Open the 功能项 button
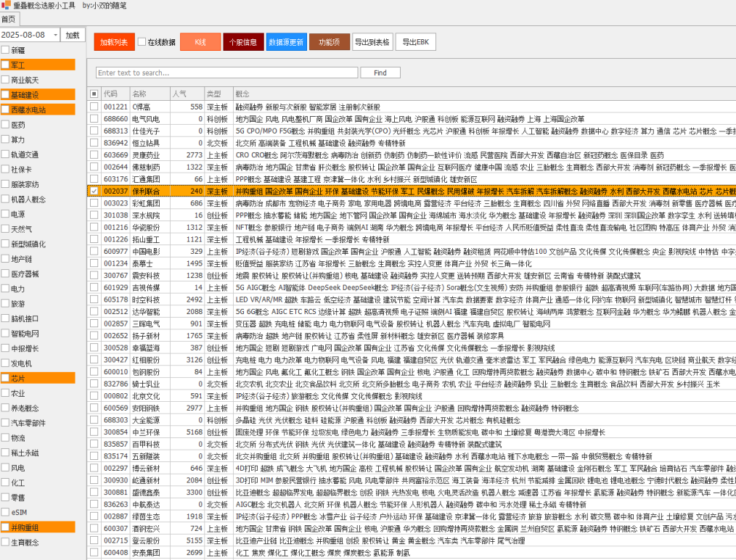Viewport: 736px width, 560px height. tap(330, 42)
